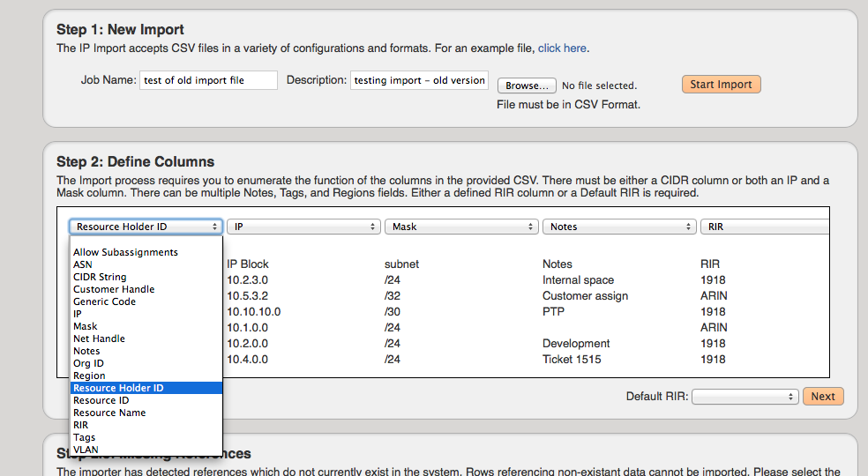Open the Default RIR dropdown
Viewport: 868px width, 476px height.
[745, 397]
